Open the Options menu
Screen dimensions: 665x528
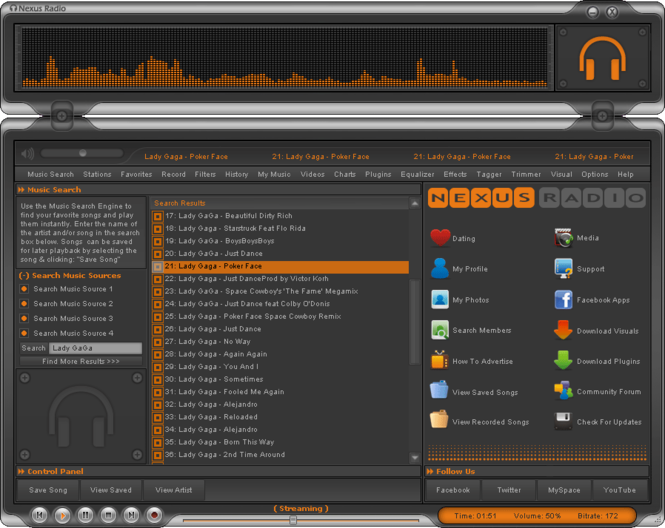(595, 174)
